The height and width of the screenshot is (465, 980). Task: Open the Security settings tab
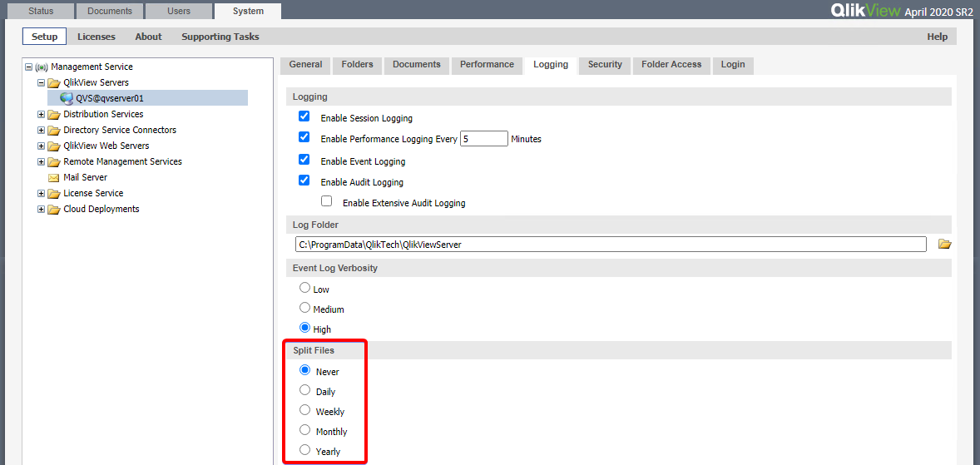click(x=605, y=65)
